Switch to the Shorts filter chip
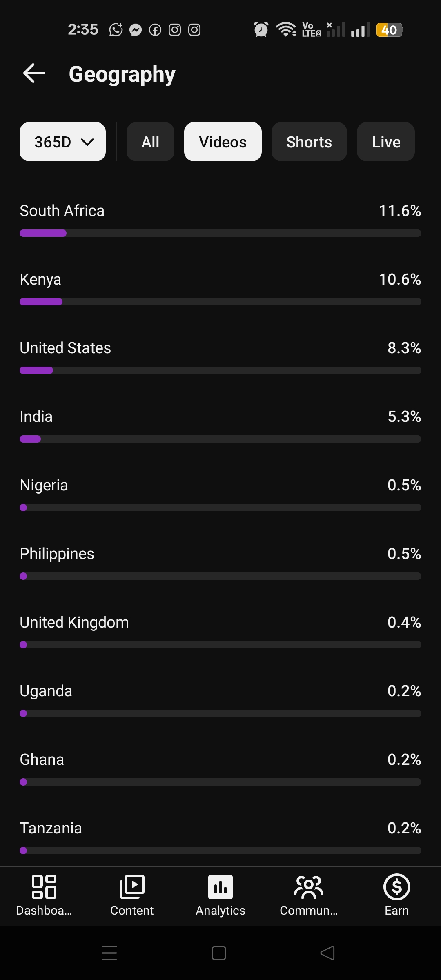The width and height of the screenshot is (441, 980). (309, 142)
